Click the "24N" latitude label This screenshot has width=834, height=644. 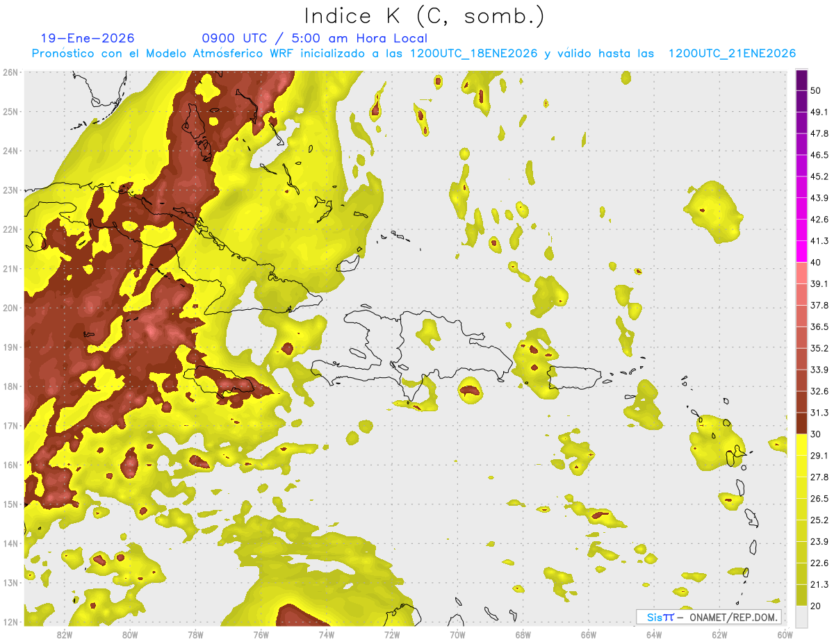coord(11,151)
